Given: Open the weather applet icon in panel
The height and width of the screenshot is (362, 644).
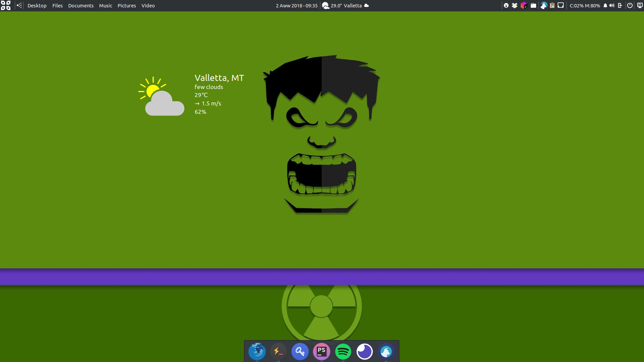Looking at the screenshot, I should (x=326, y=5).
